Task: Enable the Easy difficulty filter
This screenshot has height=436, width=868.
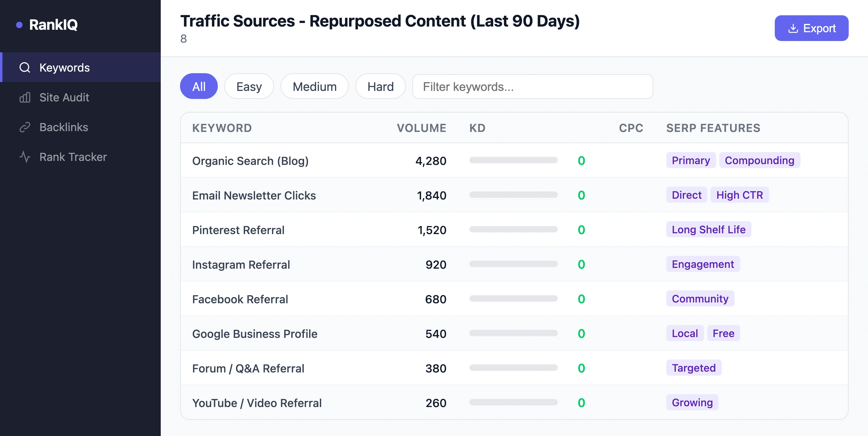Action: coord(249,86)
